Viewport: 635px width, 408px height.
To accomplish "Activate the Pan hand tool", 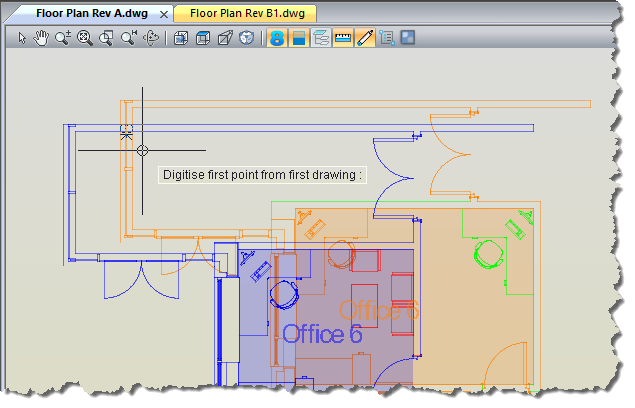I will pos(41,38).
